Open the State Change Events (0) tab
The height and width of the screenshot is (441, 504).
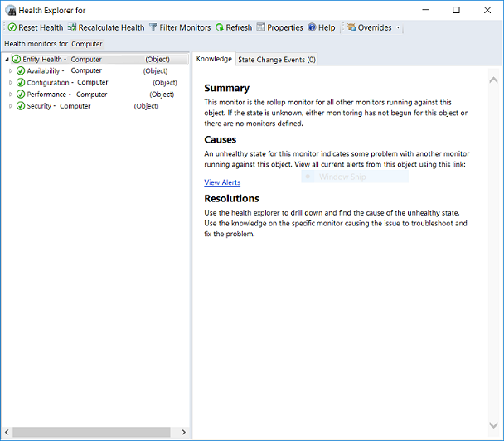[x=277, y=60]
